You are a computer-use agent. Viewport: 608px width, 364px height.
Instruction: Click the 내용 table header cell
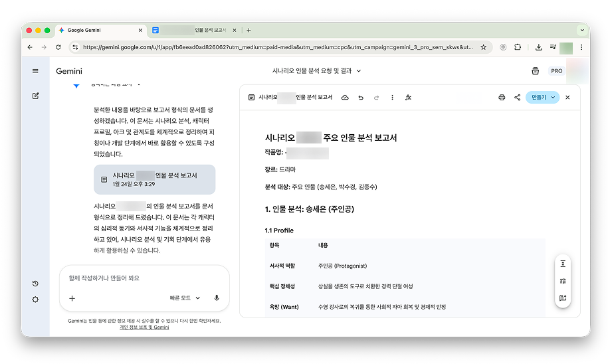(323, 245)
